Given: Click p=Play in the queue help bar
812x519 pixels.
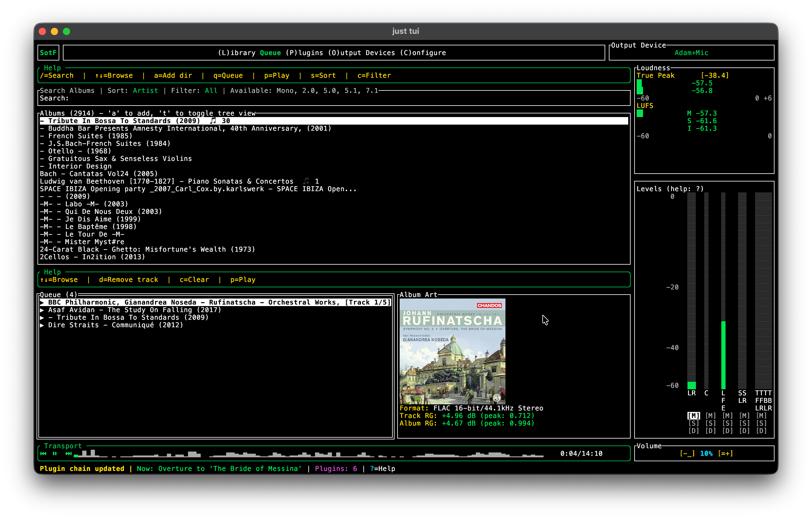Looking at the screenshot, I should coord(243,280).
